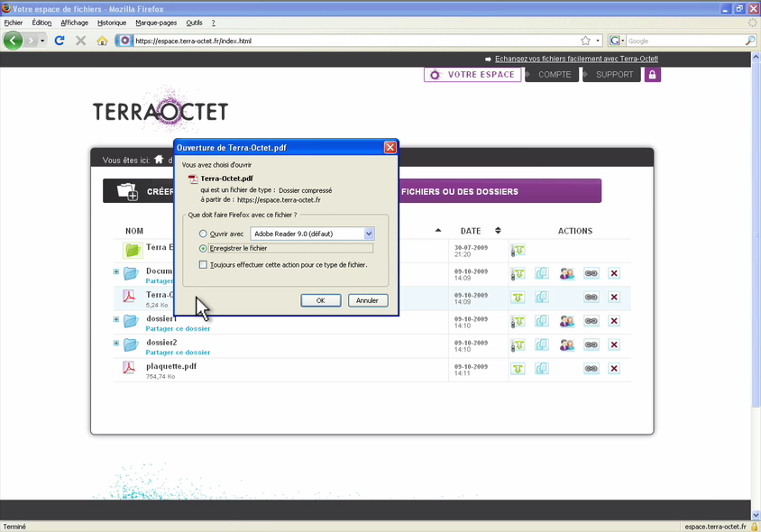
Task: Reload the page in Firefox
Action: pyautogui.click(x=60, y=41)
